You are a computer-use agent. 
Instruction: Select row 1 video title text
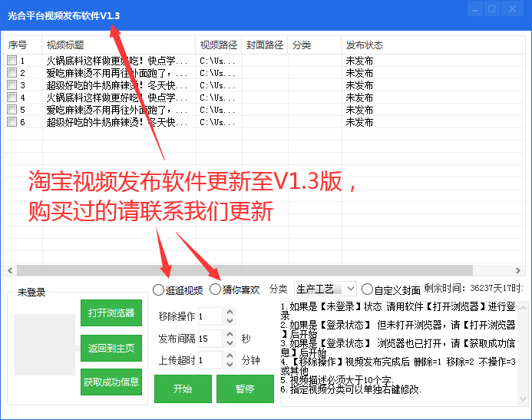(117, 61)
